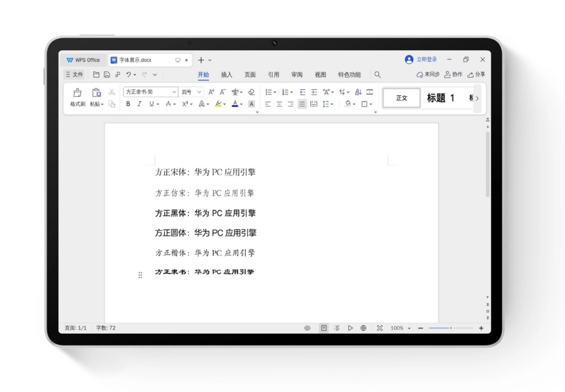
Task: Go to the 视图 tab
Action: 321,75
